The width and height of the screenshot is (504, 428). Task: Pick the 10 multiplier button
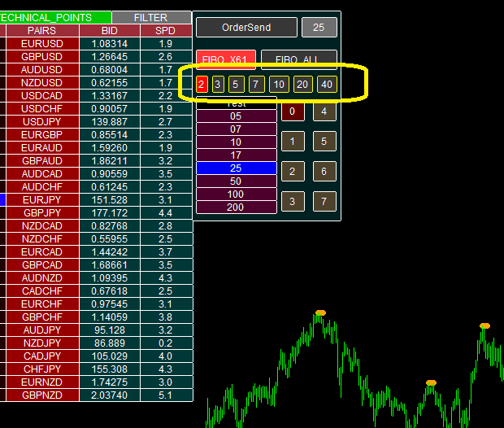click(279, 85)
